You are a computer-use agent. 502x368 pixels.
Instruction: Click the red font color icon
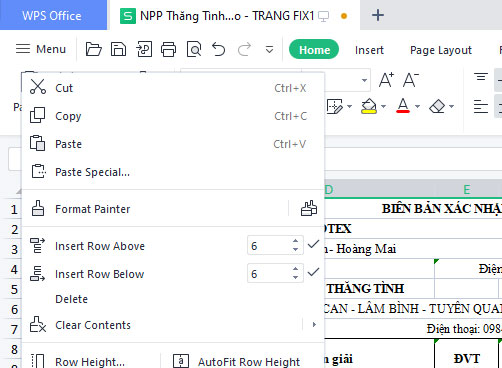pos(403,106)
